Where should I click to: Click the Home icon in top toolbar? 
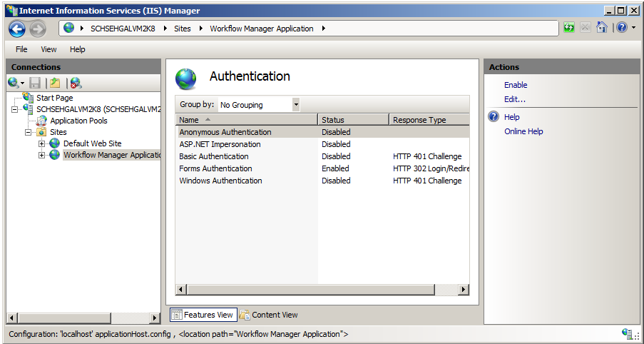602,29
